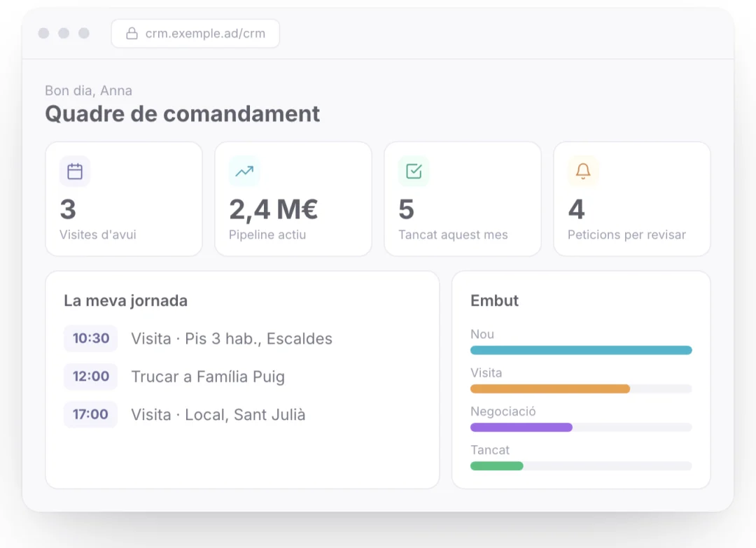Click the 'Embut' panel heading

[x=494, y=301]
